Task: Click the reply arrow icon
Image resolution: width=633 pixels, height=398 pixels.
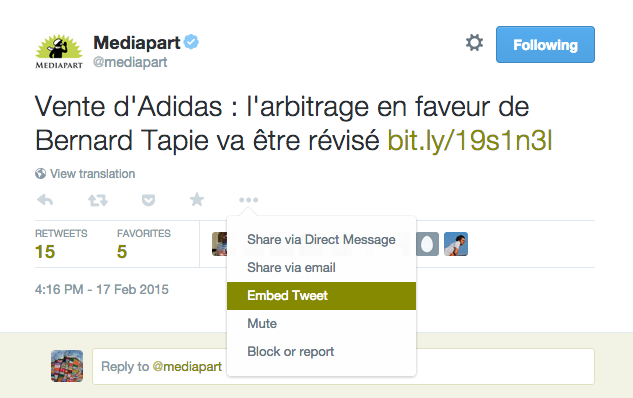Action: tap(45, 200)
